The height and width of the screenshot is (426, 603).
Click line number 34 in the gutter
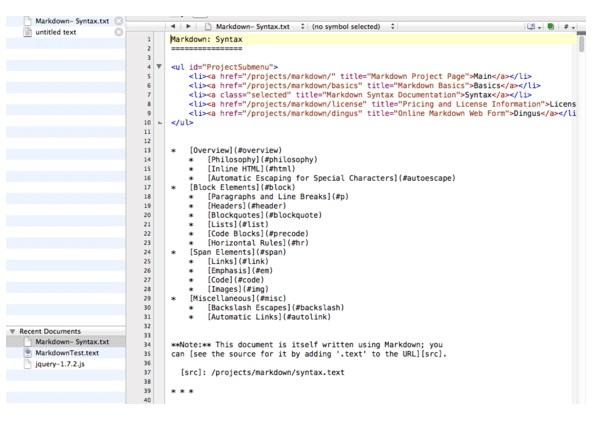click(x=147, y=344)
